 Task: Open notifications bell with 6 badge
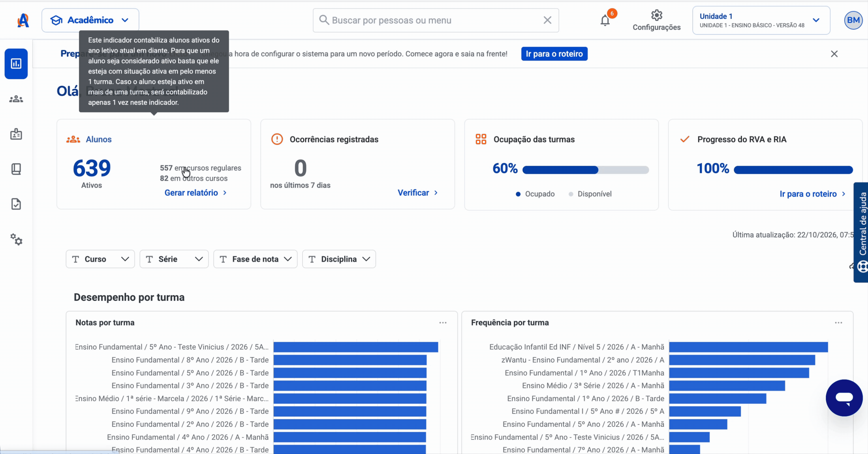click(606, 20)
